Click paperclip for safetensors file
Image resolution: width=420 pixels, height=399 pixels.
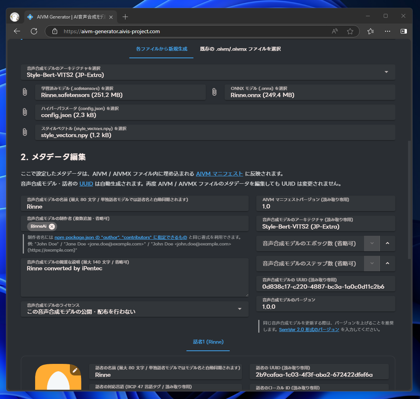pyautogui.click(x=25, y=92)
